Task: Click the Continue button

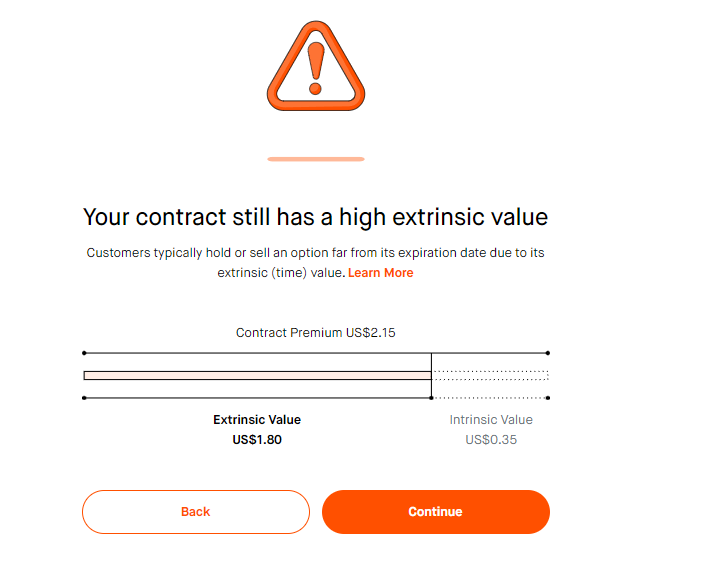Action: (x=436, y=512)
